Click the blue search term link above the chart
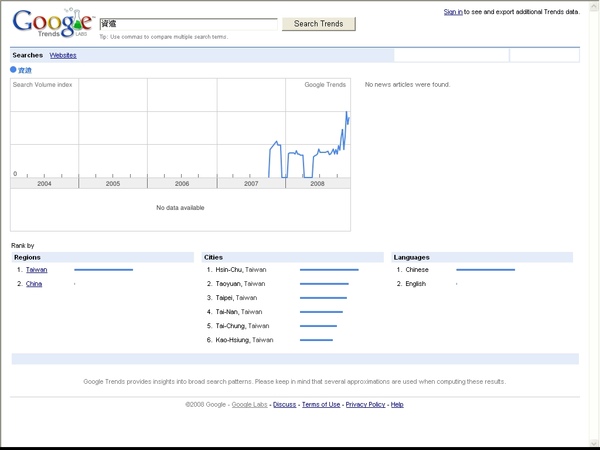The height and width of the screenshot is (450, 600). tap(25, 70)
